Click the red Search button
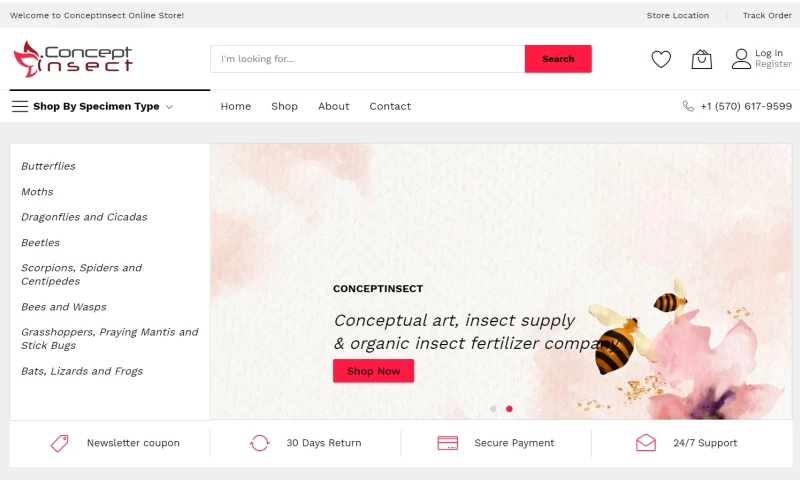Screen dimensions: 800x480 point(558,59)
